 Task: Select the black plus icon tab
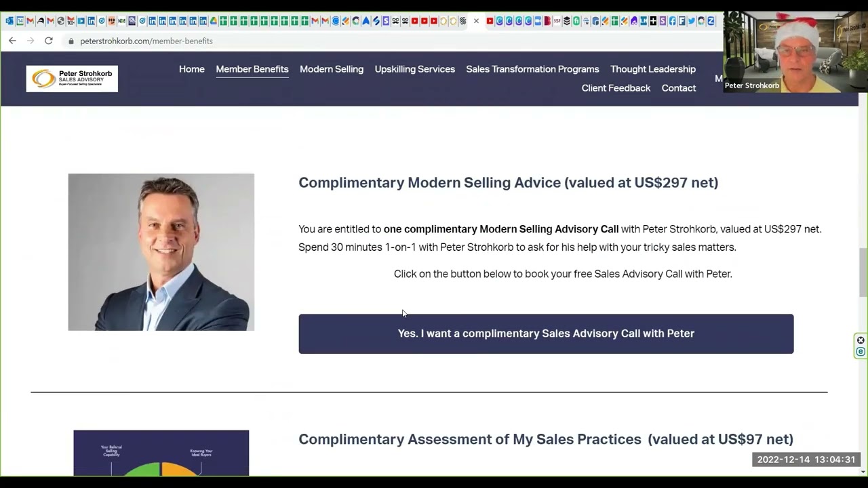(653, 21)
